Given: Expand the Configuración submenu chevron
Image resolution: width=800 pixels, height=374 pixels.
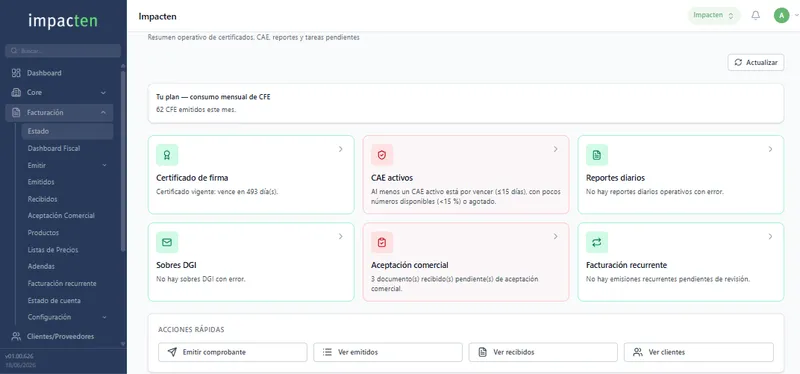Looking at the screenshot, I should (x=105, y=317).
